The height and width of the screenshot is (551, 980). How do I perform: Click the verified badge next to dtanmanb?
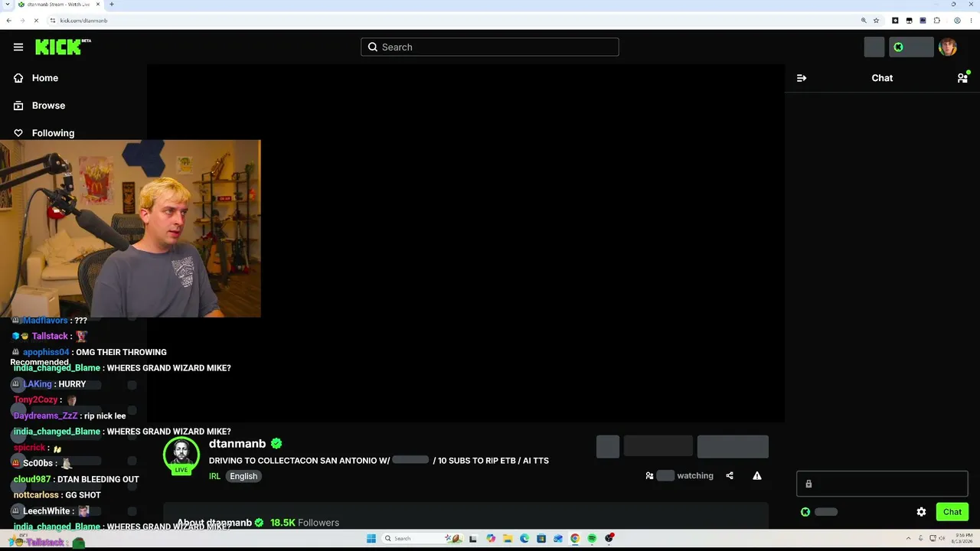pos(276,444)
